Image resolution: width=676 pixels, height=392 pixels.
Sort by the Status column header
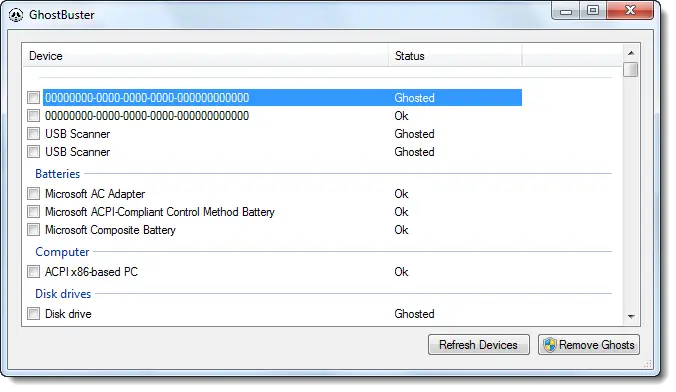click(x=455, y=56)
